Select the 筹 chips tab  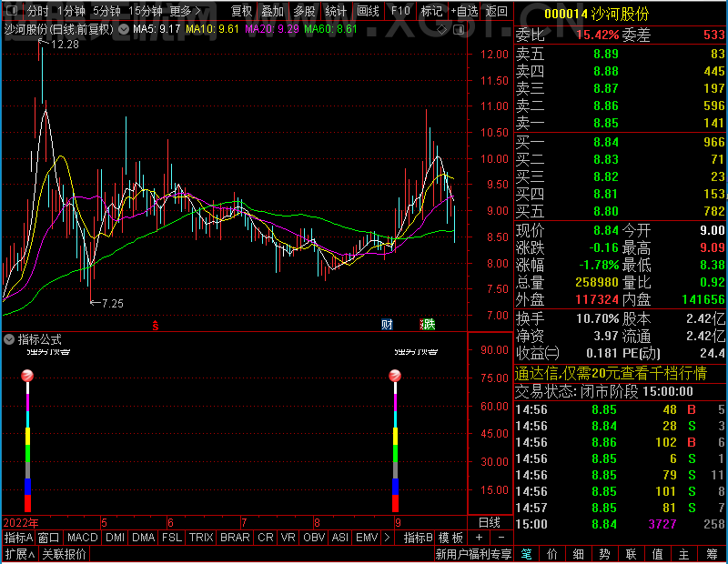click(x=713, y=554)
